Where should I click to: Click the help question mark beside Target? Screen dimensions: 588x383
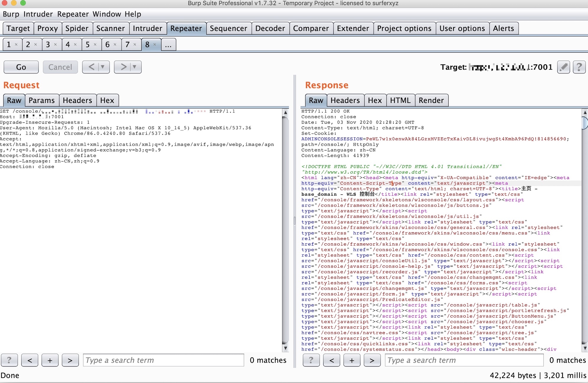pos(579,67)
